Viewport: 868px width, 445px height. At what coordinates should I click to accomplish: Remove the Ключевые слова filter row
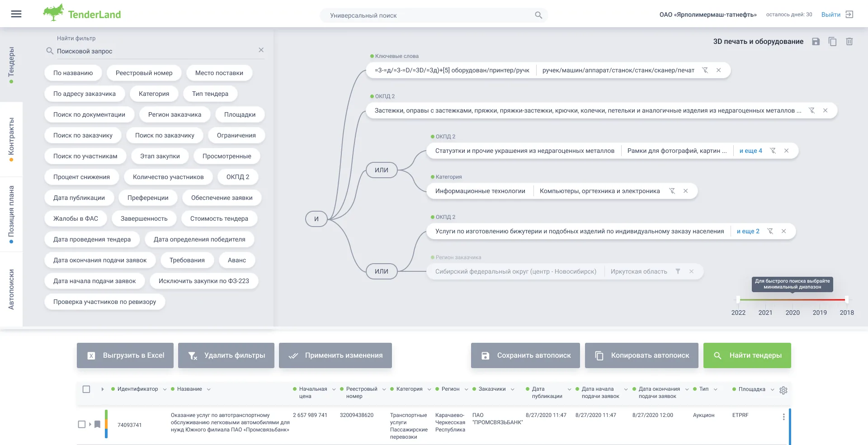click(x=718, y=70)
